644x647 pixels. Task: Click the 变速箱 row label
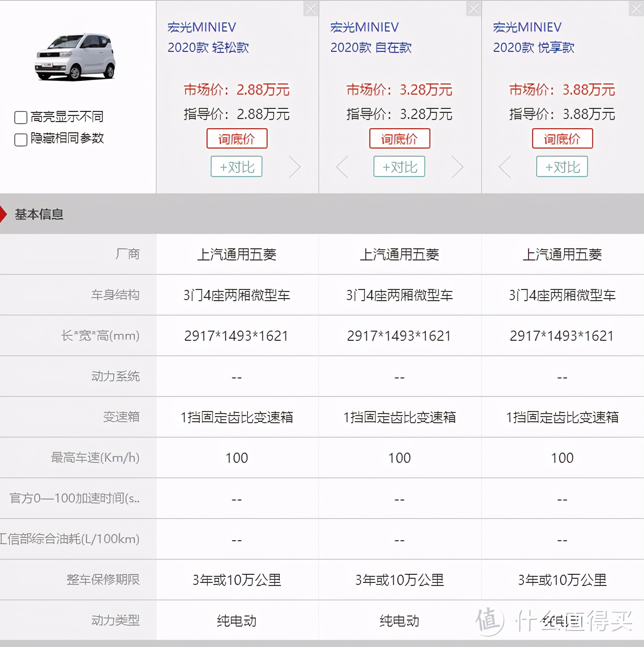click(122, 417)
